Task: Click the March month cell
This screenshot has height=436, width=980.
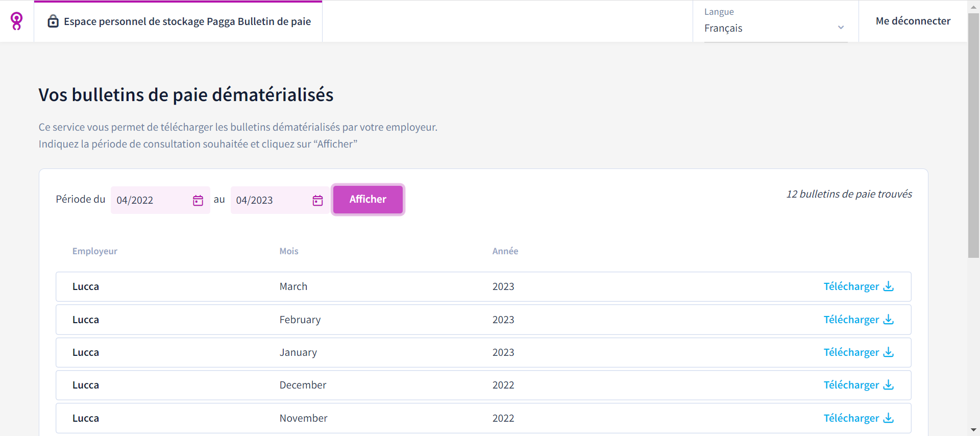Action: [293, 286]
